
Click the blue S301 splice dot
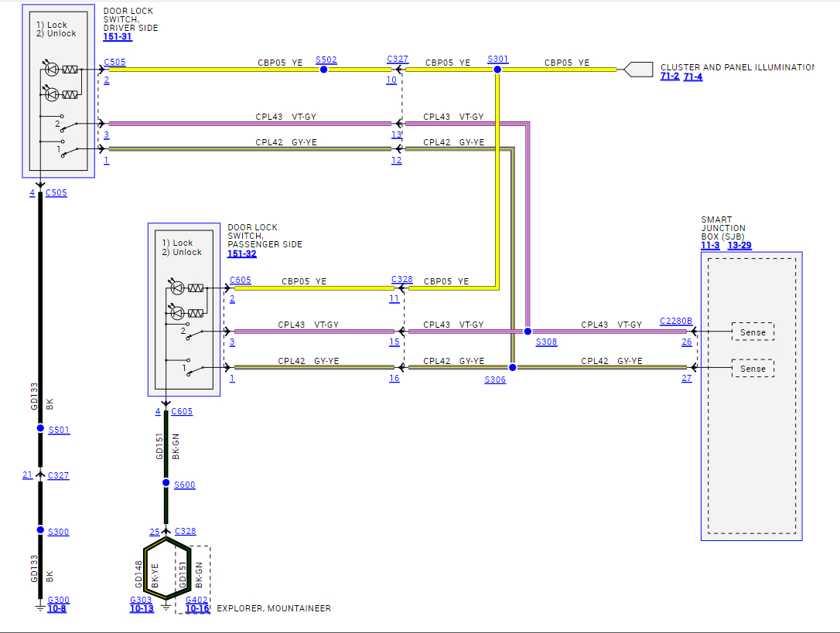497,70
